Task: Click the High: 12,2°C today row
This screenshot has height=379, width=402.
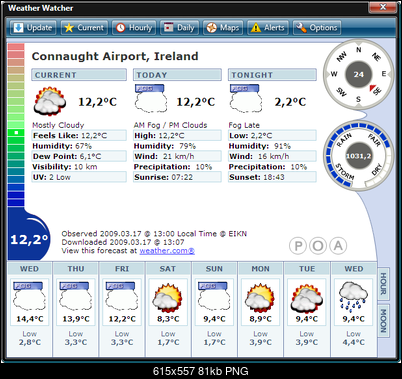Action: click(x=177, y=135)
